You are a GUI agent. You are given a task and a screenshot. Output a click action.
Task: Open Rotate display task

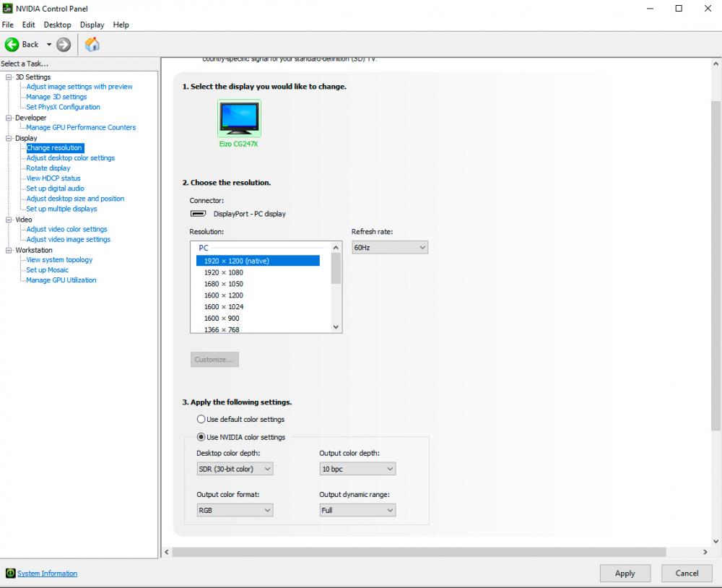48,168
